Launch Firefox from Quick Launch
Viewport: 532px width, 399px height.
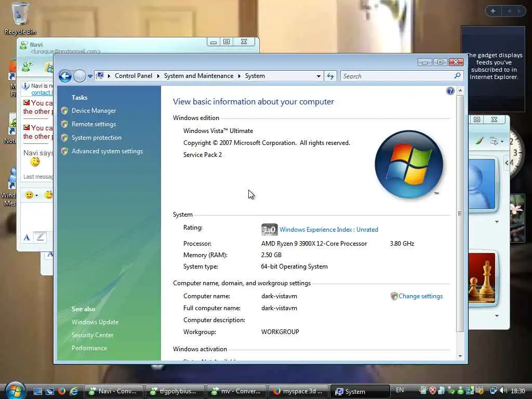tap(62, 391)
